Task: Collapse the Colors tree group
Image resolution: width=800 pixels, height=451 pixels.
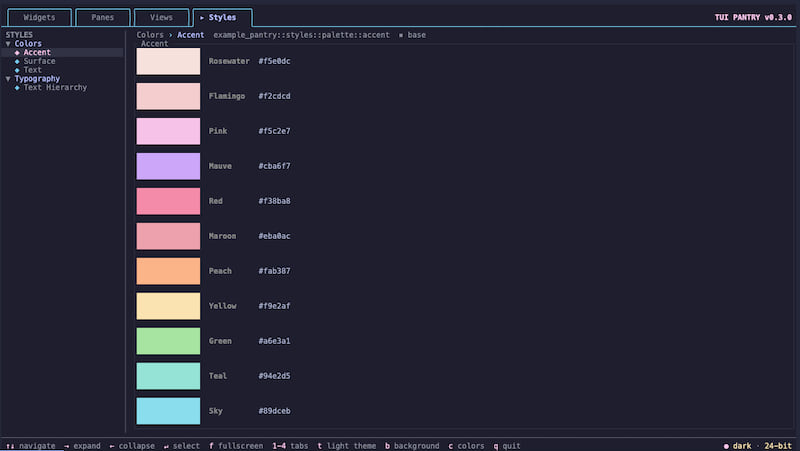Action: point(23,44)
